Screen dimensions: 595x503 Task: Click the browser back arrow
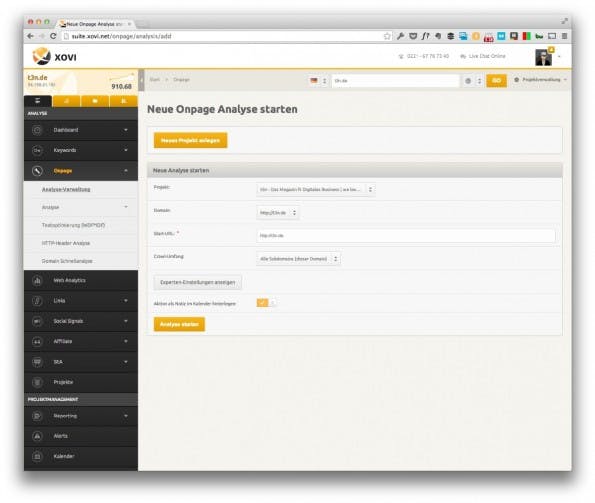(x=30, y=36)
